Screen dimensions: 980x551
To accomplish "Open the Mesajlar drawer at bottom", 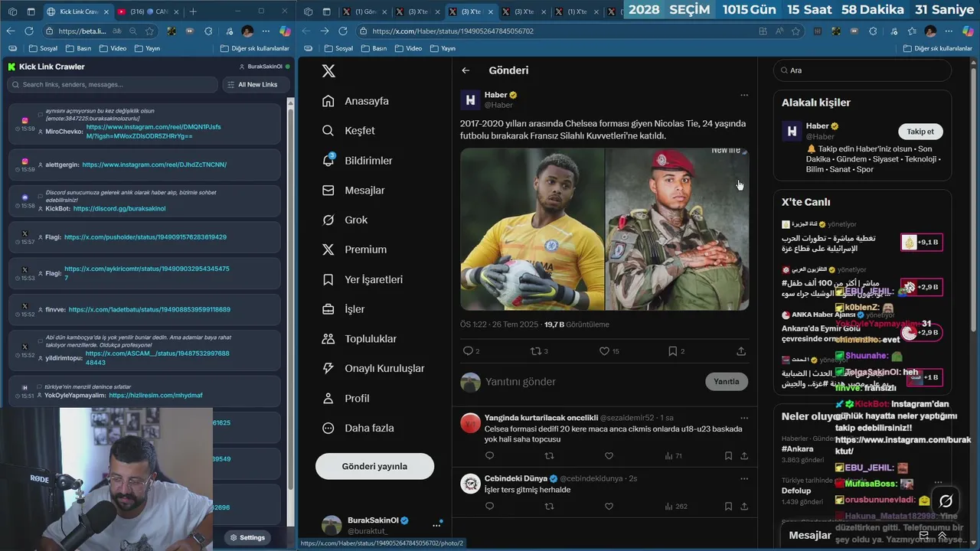I will click(x=809, y=536).
